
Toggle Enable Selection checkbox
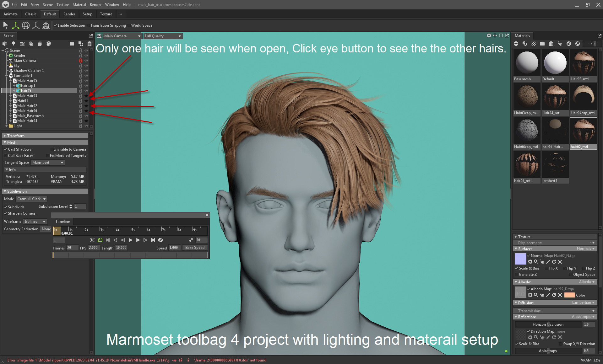coord(56,25)
